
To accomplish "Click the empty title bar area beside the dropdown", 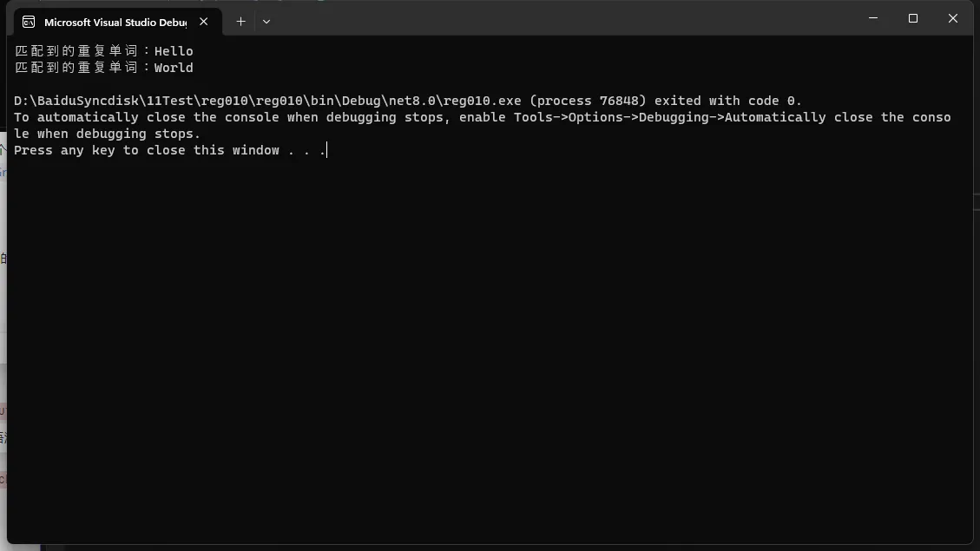I will (x=562, y=19).
